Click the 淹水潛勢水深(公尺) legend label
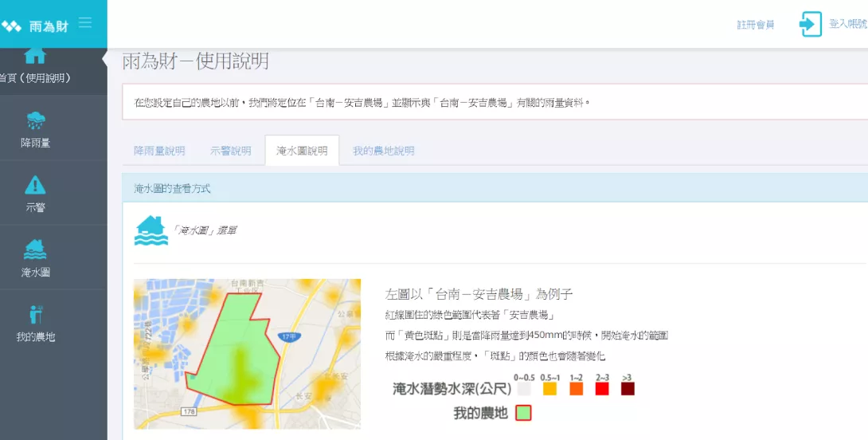Viewport: 868px width, 440px height. click(452, 389)
